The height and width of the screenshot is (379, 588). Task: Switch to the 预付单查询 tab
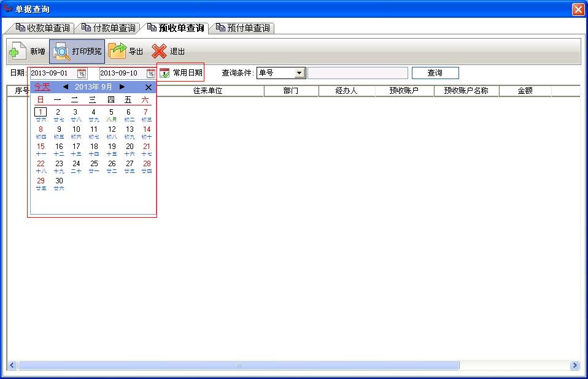[244, 28]
